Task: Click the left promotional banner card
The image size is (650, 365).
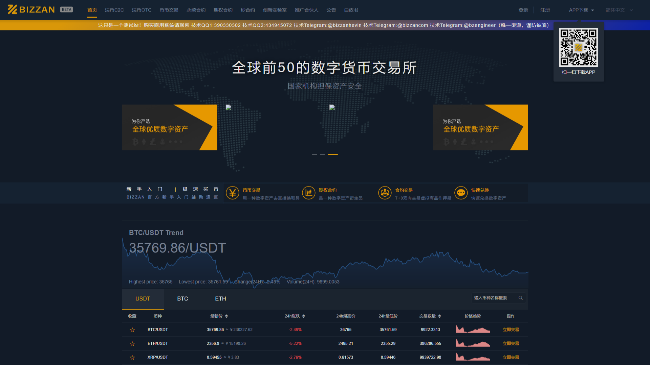Action: tap(170, 127)
